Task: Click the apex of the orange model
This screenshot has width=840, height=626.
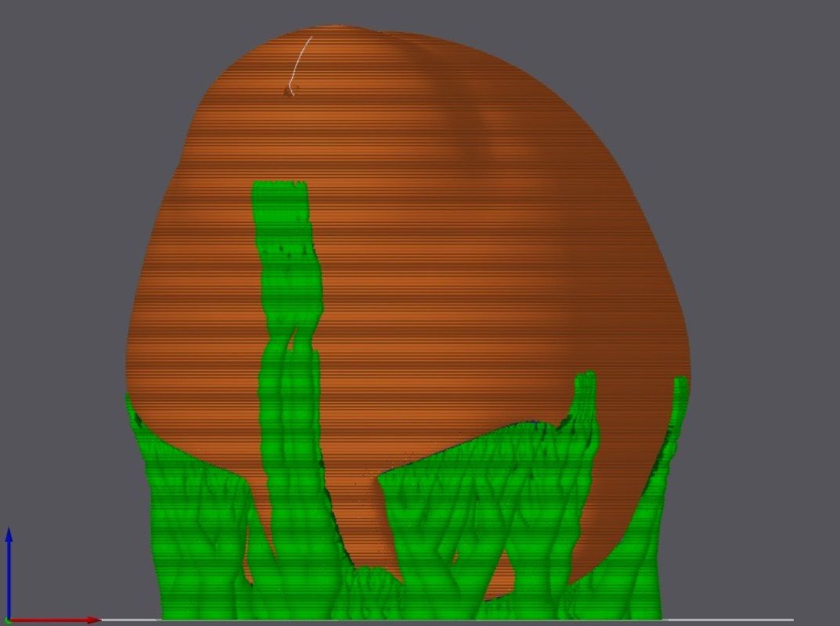Action: pos(344,31)
